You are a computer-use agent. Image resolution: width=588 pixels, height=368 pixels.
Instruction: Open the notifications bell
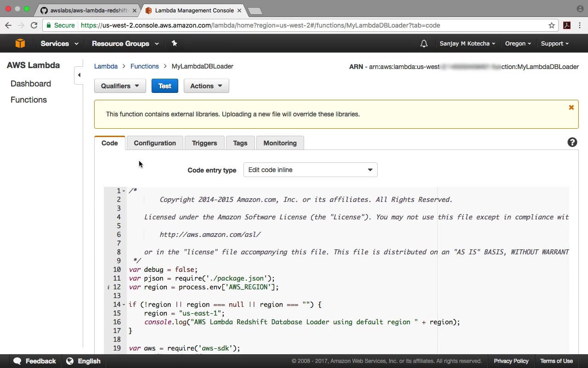pos(424,44)
